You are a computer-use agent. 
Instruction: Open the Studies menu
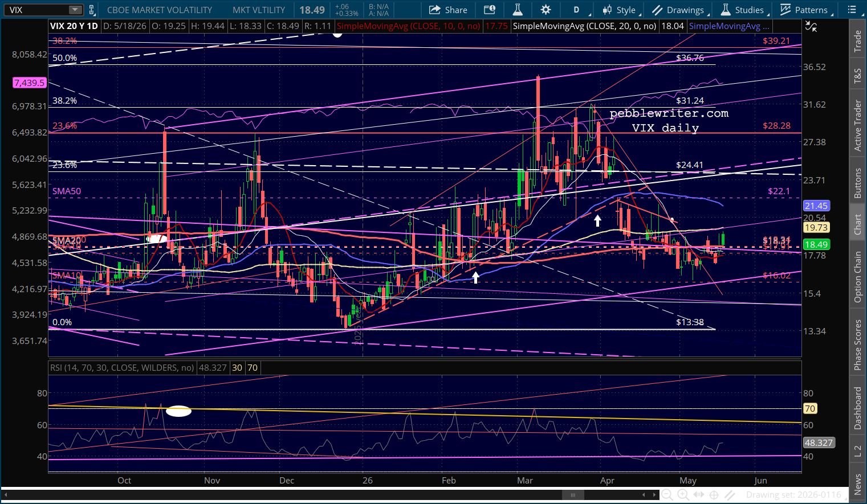click(x=744, y=10)
